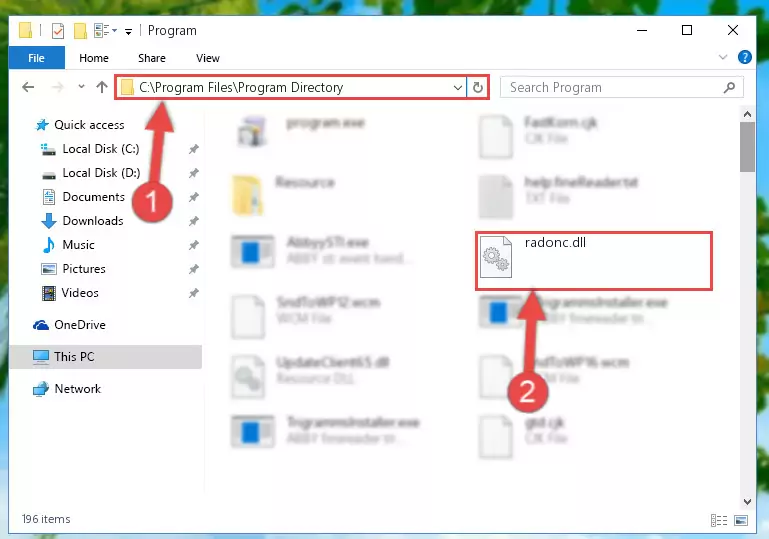Click the radonc.dll gear file icon
The width and height of the screenshot is (769, 539).
[495, 257]
